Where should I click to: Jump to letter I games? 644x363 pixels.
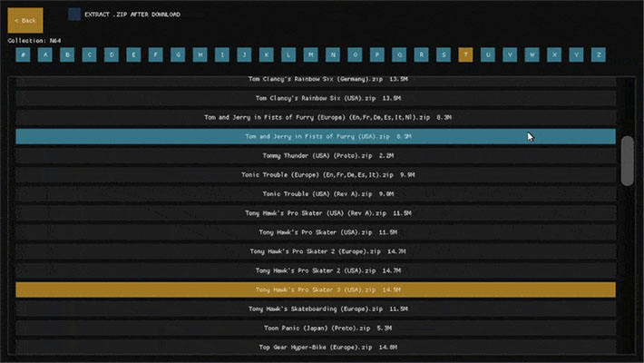[x=222, y=54]
